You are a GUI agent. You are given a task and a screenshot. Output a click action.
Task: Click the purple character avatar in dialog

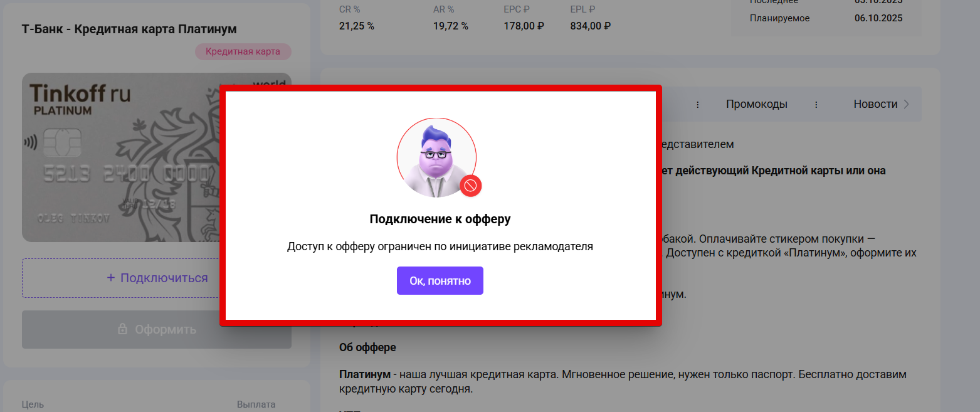coord(436,157)
